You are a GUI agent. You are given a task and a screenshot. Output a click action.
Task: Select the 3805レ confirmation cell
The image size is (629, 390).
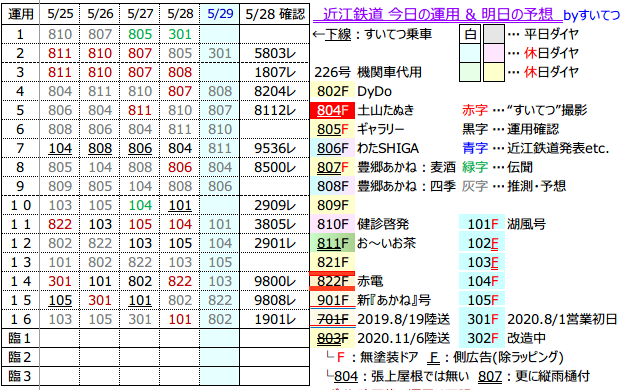(x=275, y=224)
